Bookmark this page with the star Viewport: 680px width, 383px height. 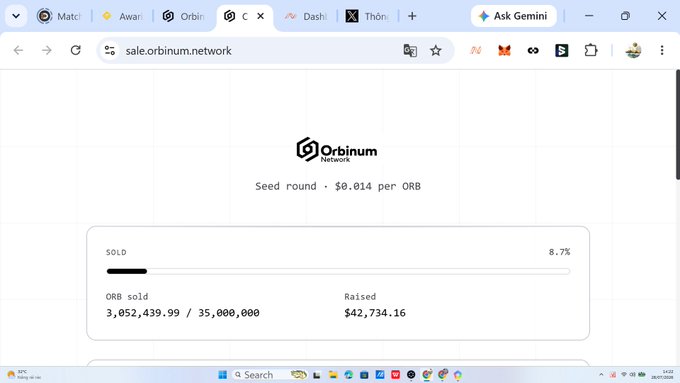coord(435,51)
